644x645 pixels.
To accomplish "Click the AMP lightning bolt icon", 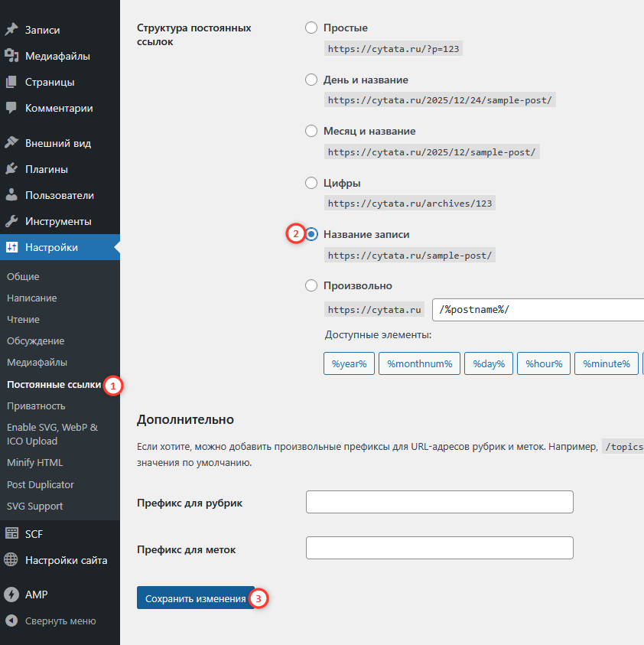I will (x=11, y=595).
